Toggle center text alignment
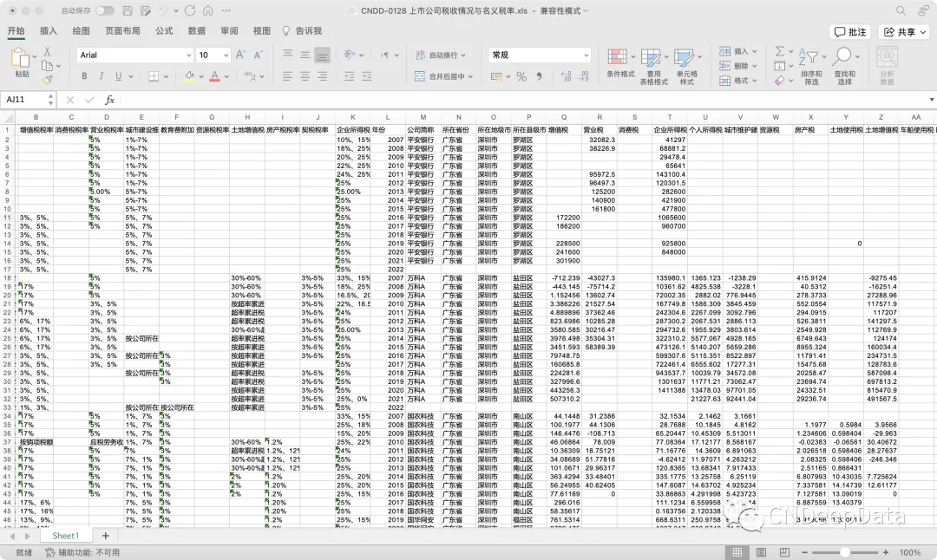This screenshot has width=937, height=560. 305,75
